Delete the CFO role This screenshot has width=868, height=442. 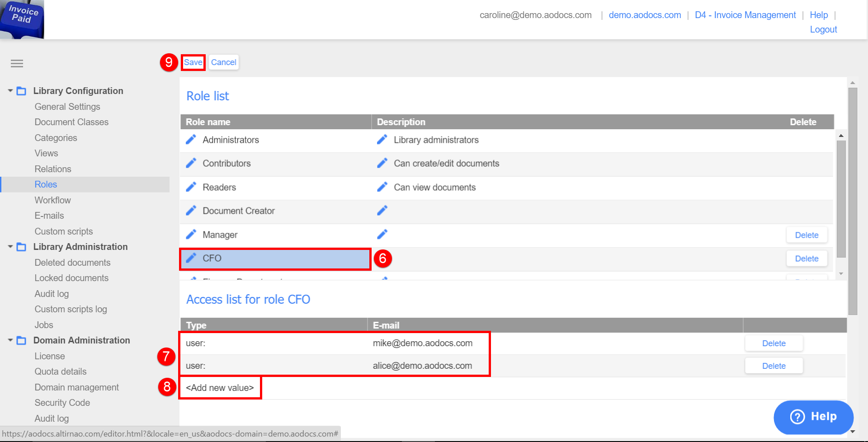807,259
